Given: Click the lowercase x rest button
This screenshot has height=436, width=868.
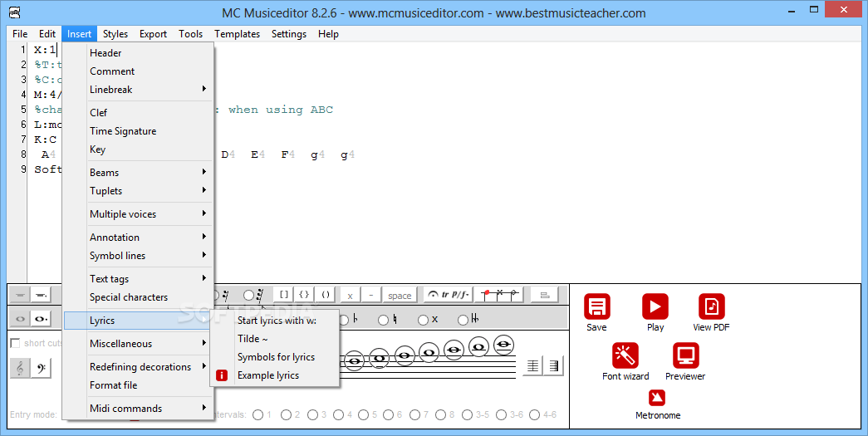Looking at the screenshot, I should pyautogui.click(x=351, y=296).
